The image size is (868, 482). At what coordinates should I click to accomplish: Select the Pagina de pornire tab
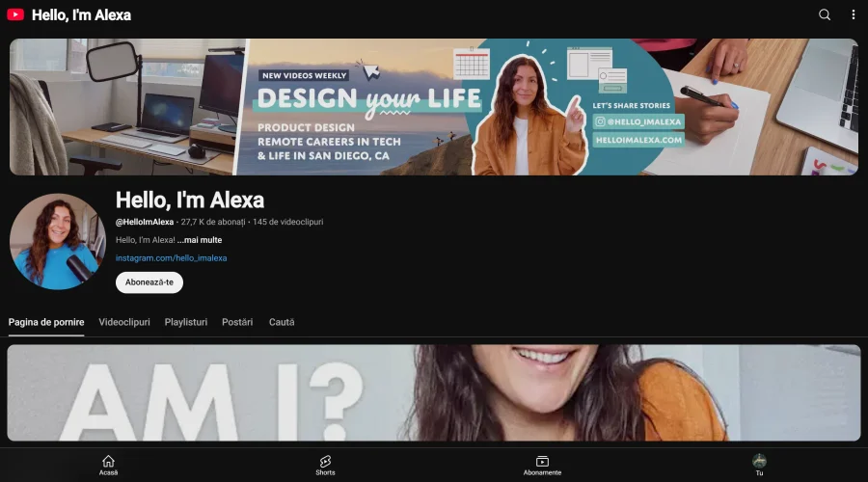point(46,322)
